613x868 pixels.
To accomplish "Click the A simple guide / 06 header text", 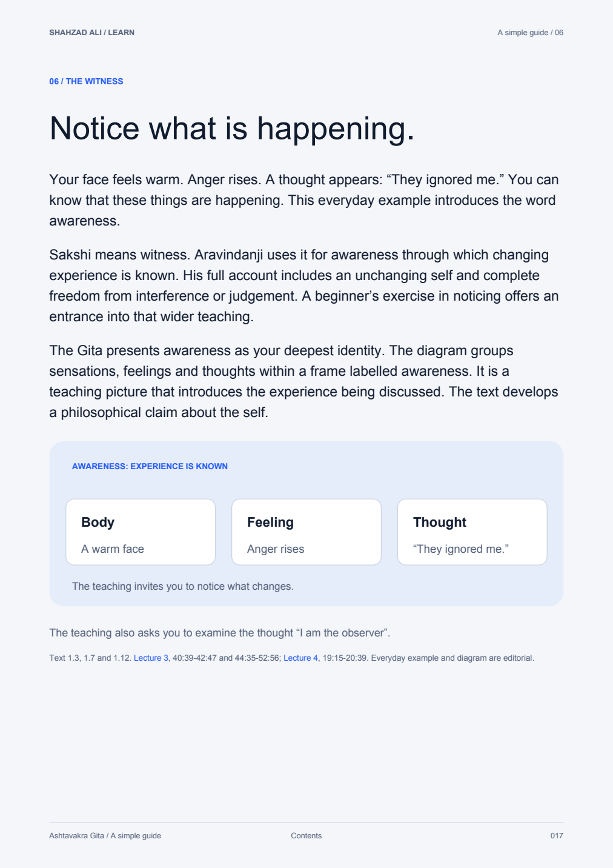I will point(530,33).
